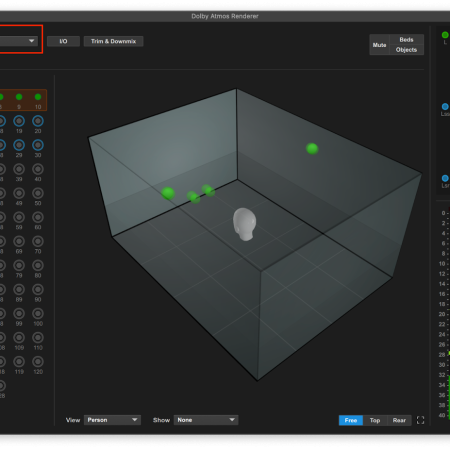450x450 pixels.
Task: Select object indicator 120
Action: pyautogui.click(x=38, y=362)
